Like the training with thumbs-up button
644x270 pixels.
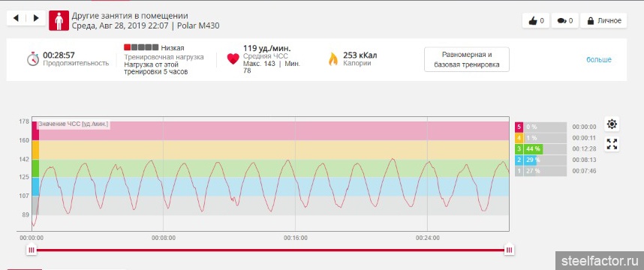click(x=537, y=20)
